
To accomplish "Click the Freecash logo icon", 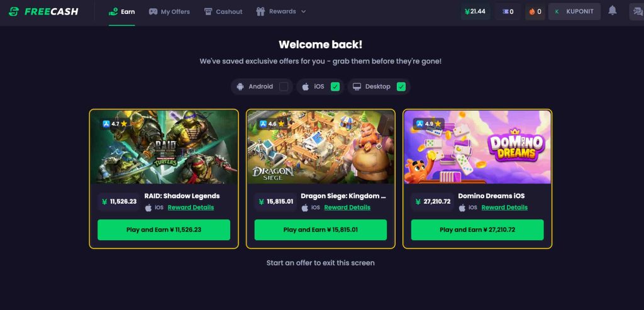I will pyautogui.click(x=14, y=11).
